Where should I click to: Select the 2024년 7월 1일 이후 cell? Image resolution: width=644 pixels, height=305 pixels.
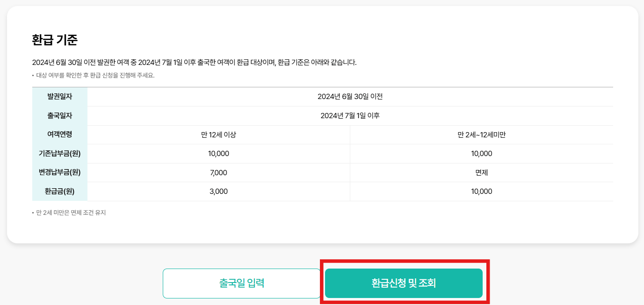click(351, 115)
